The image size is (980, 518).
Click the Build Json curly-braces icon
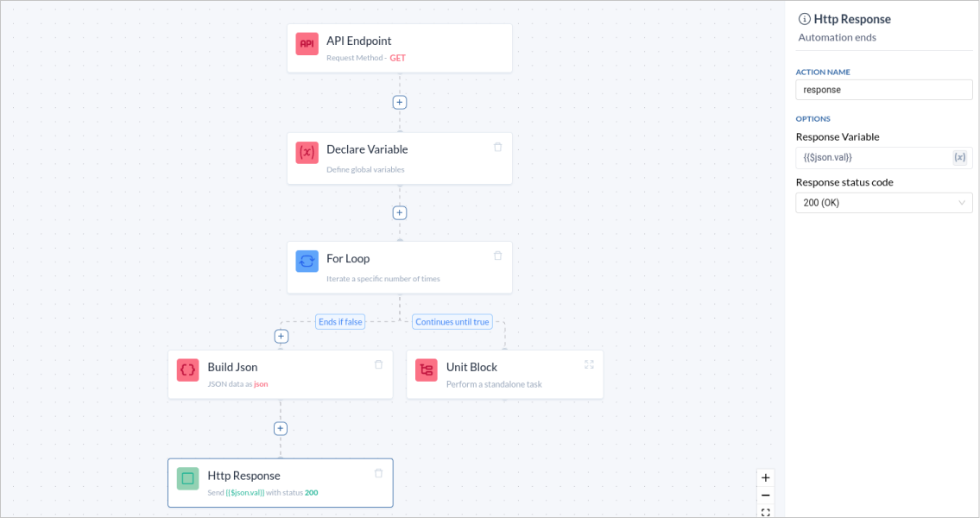pos(187,370)
